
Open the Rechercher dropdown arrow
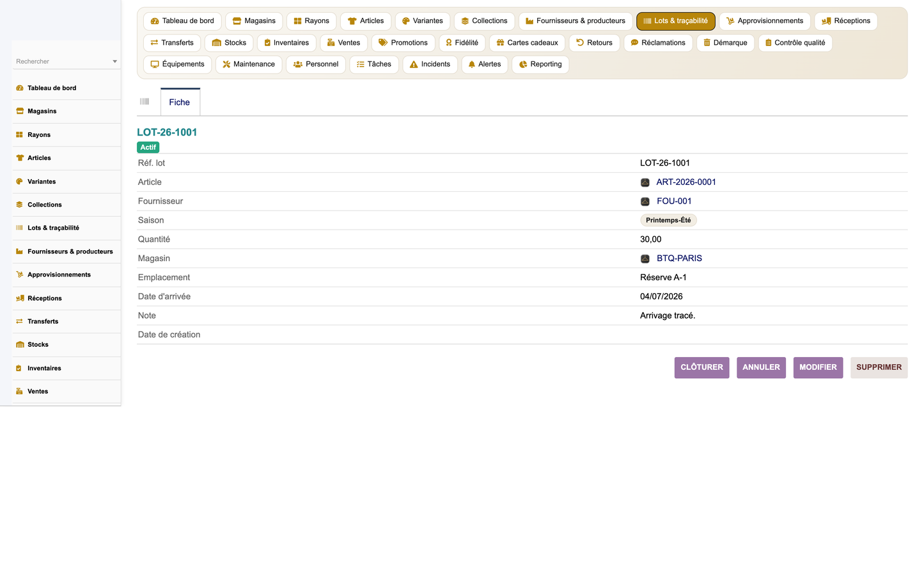click(115, 61)
